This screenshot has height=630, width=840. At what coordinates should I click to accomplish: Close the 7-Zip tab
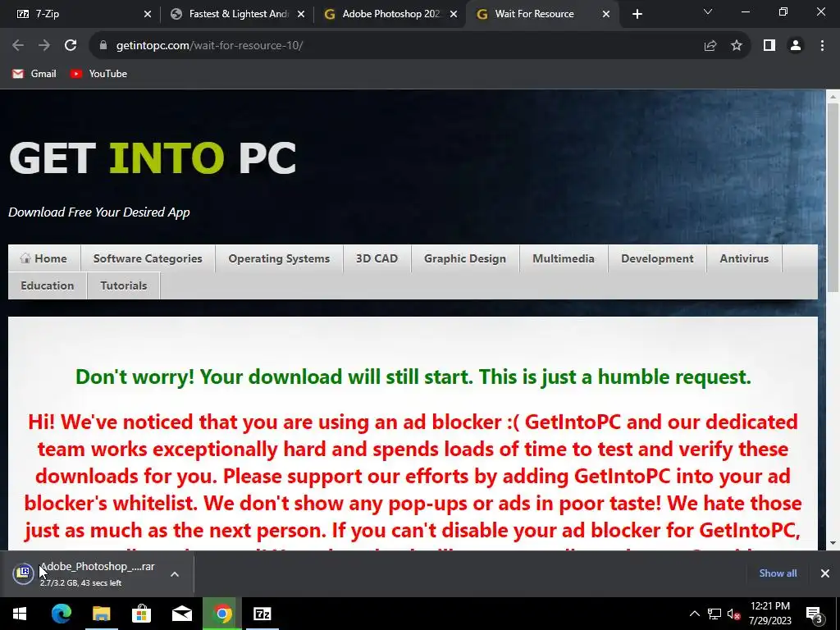pyautogui.click(x=148, y=15)
